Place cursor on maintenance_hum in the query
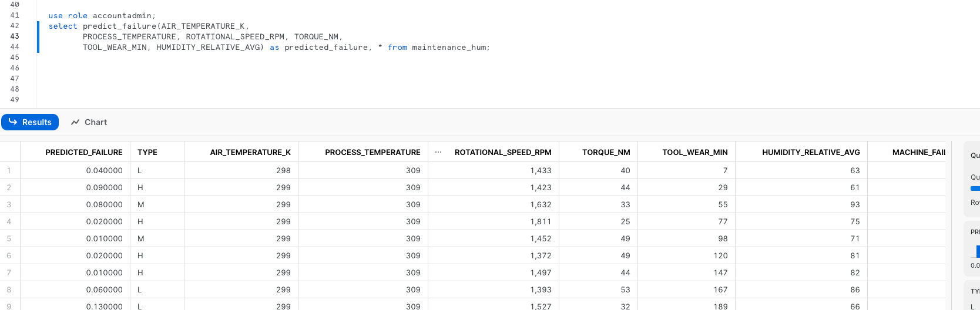 point(449,48)
